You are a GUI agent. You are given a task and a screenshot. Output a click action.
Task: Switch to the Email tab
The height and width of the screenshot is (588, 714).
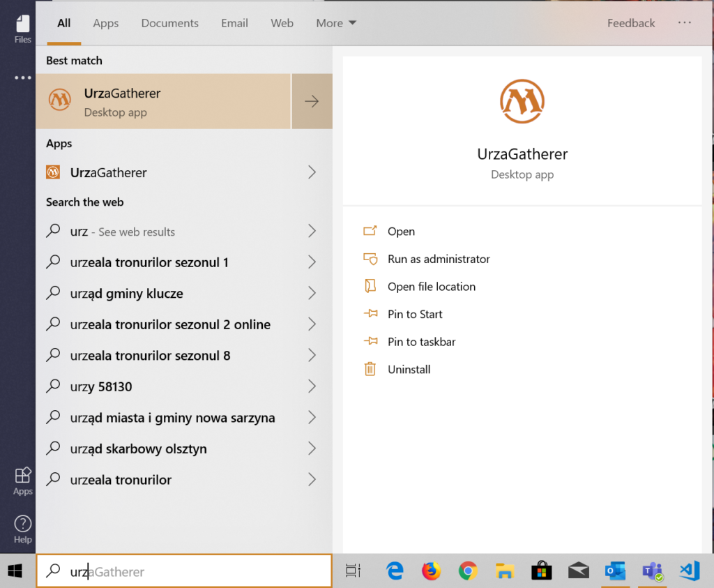point(234,23)
